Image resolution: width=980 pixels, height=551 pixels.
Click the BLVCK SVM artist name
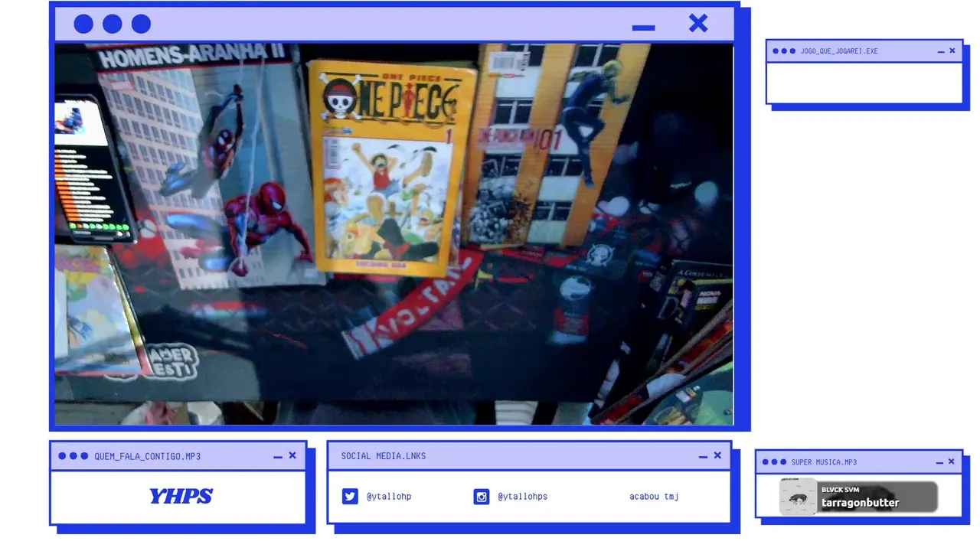pyautogui.click(x=841, y=490)
